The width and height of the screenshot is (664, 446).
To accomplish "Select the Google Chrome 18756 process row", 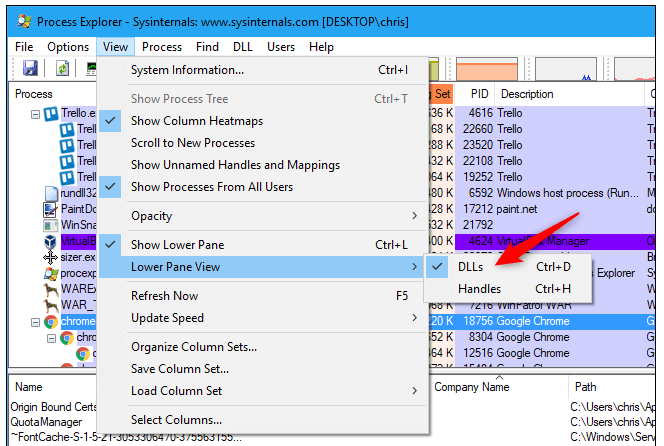I will 540,322.
